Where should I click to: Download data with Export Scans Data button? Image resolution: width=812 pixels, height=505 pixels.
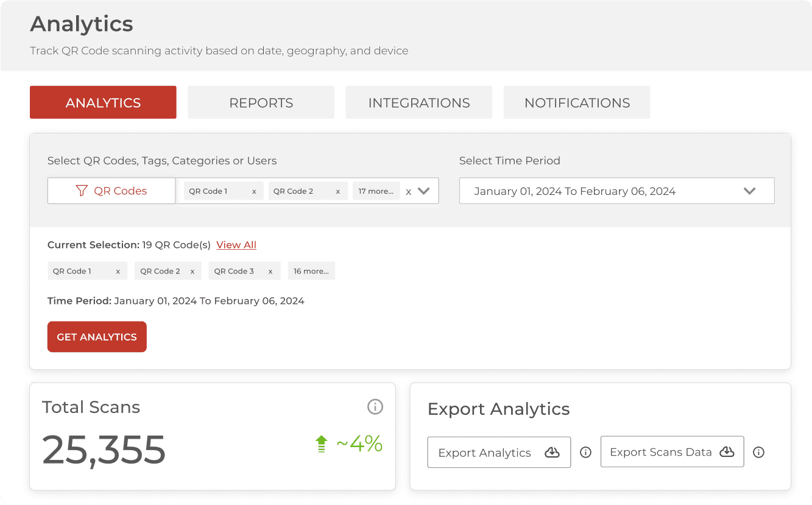[671, 452]
